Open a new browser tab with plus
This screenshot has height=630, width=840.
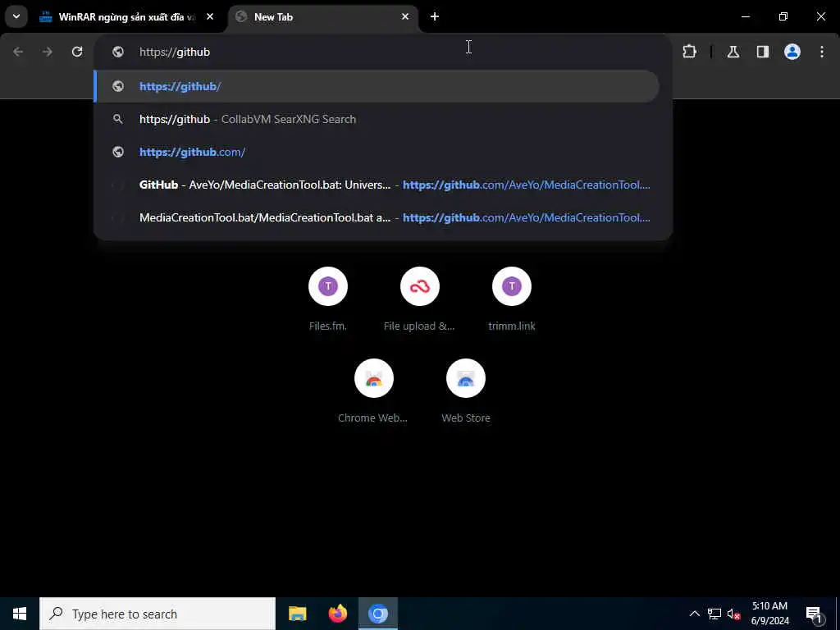click(435, 16)
